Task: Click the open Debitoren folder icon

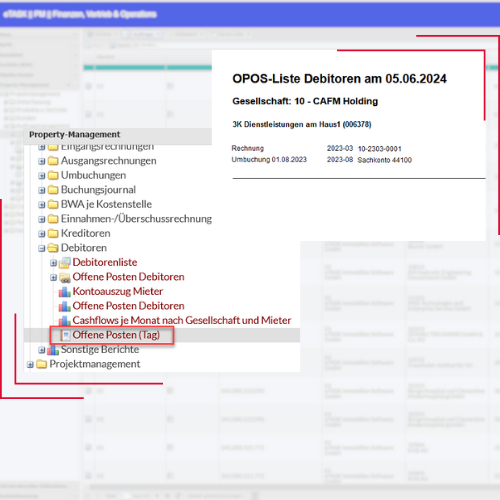Action: pos(53,248)
